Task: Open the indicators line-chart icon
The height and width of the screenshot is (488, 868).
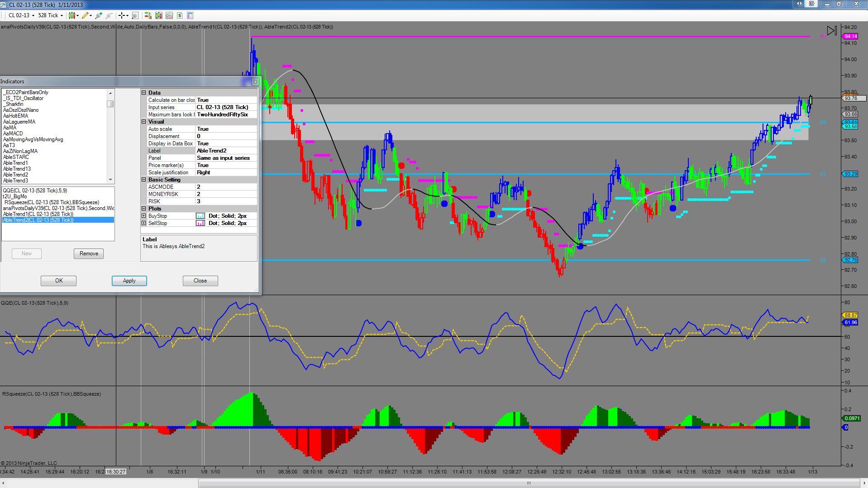Action: click(169, 15)
